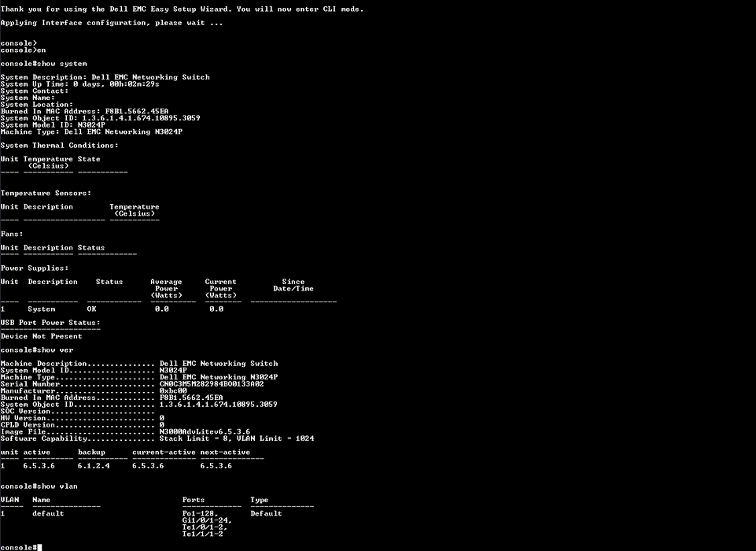The width and height of the screenshot is (756, 551).
Task: Click the 'HW Version' line
Action: pos(83,418)
